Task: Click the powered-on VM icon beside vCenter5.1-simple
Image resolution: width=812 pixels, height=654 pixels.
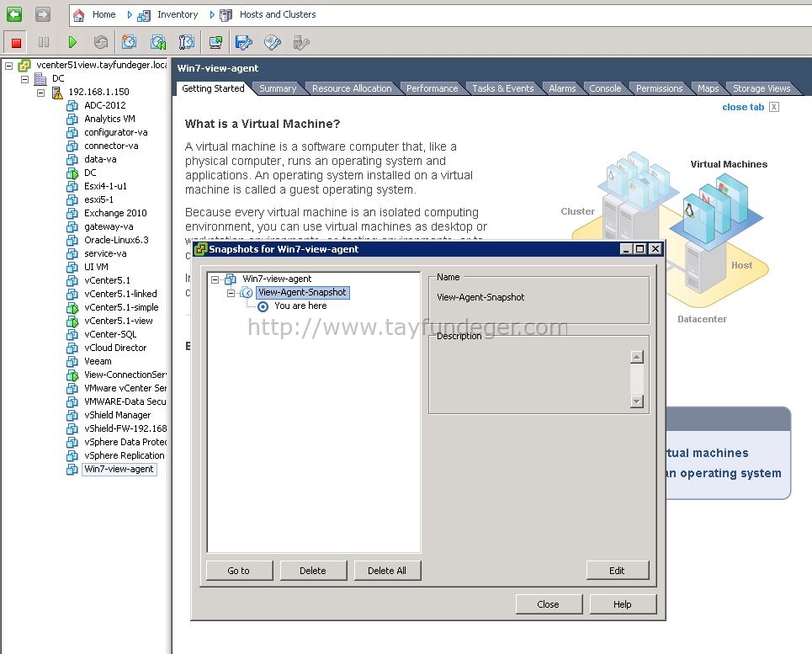Action: tap(72, 307)
